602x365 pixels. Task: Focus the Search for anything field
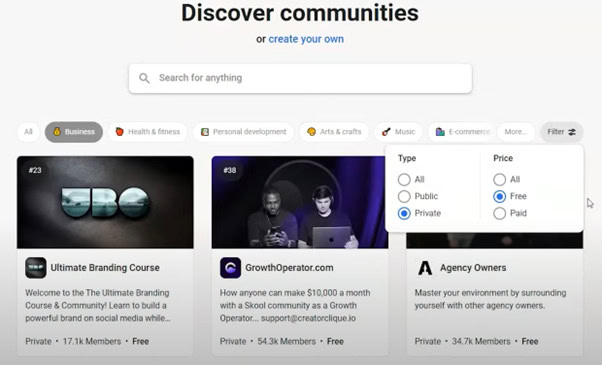pyautogui.click(x=300, y=78)
